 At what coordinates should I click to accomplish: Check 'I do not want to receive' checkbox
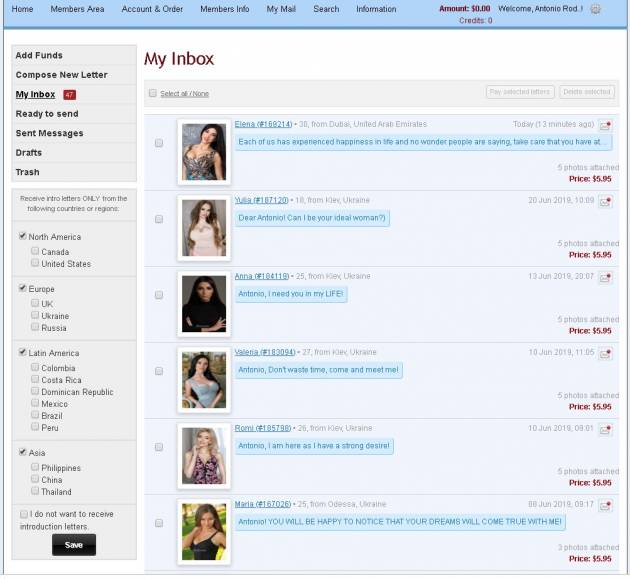(x=23, y=514)
